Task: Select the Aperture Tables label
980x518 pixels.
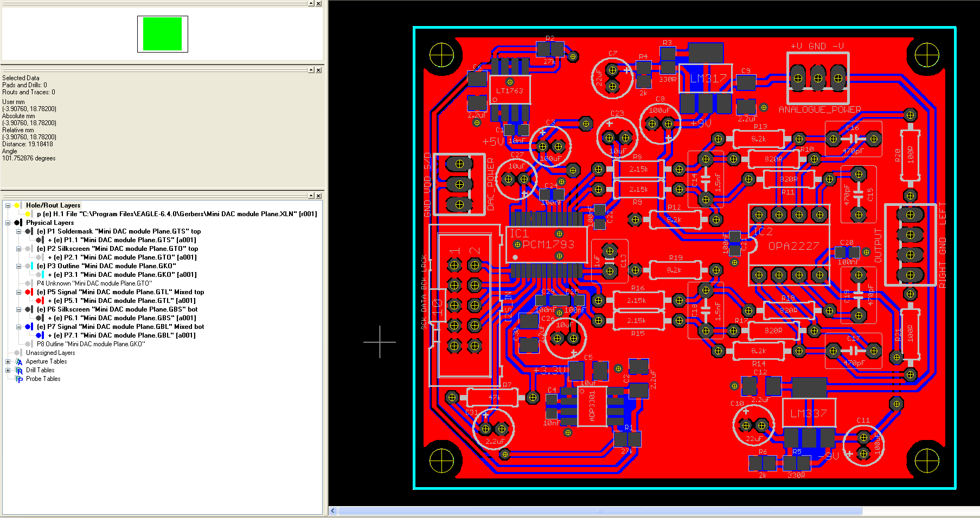Action: pyautogui.click(x=47, y=361)
